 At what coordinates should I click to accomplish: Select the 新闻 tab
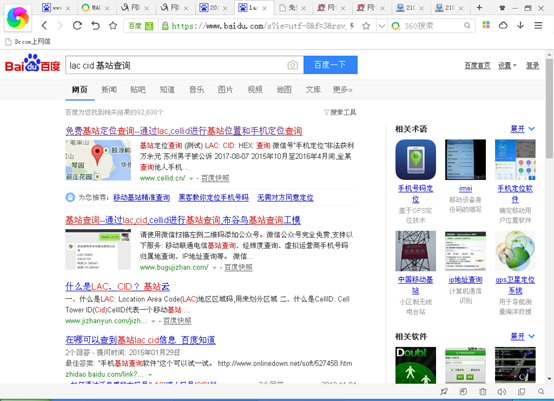(109, 90)
